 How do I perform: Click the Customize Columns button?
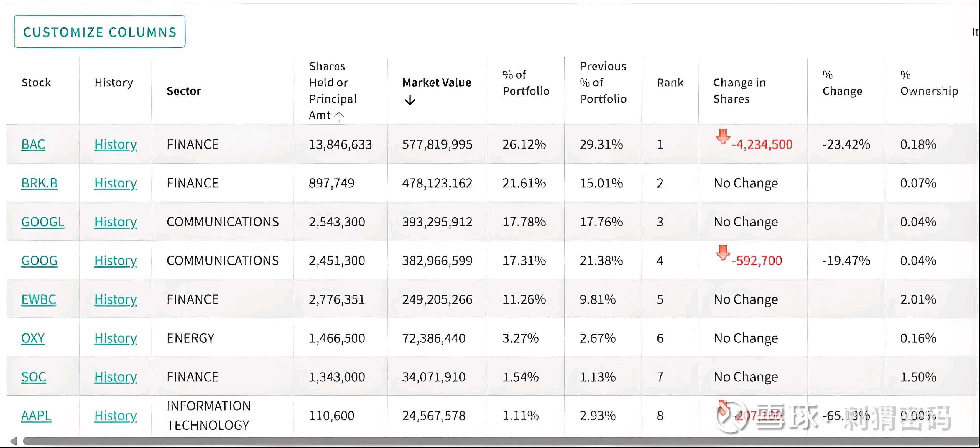click(100, 32)
